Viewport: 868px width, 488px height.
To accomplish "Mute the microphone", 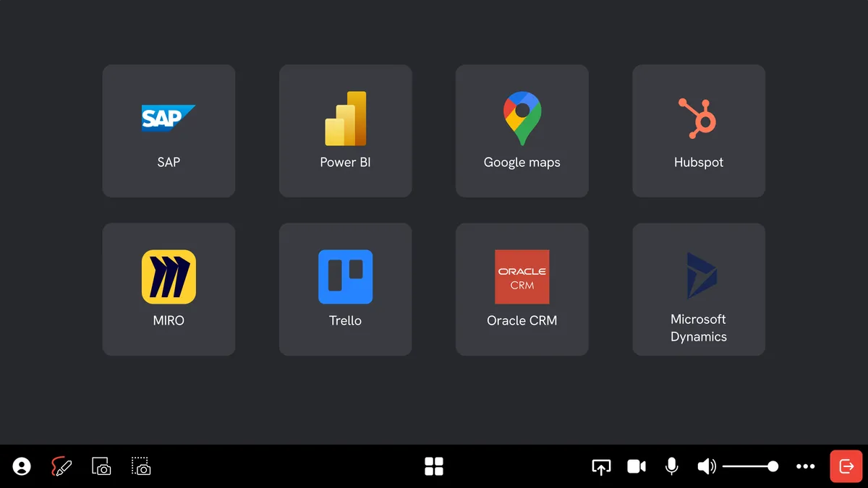I will pos(671,466).
